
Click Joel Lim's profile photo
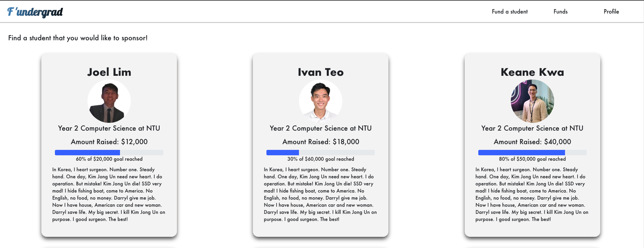[x=109, y=101]
